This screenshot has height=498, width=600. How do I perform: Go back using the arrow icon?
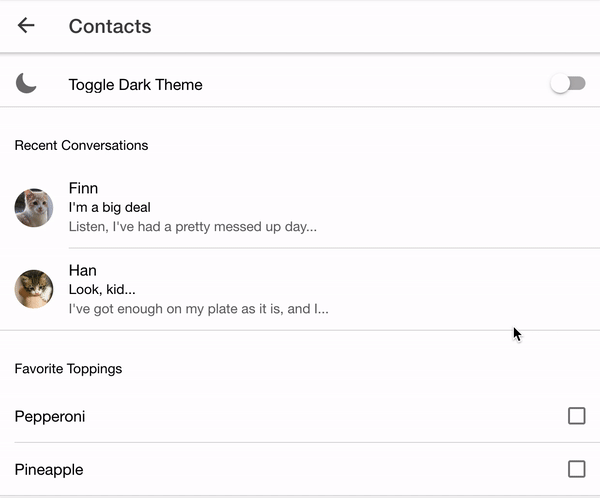26,26
